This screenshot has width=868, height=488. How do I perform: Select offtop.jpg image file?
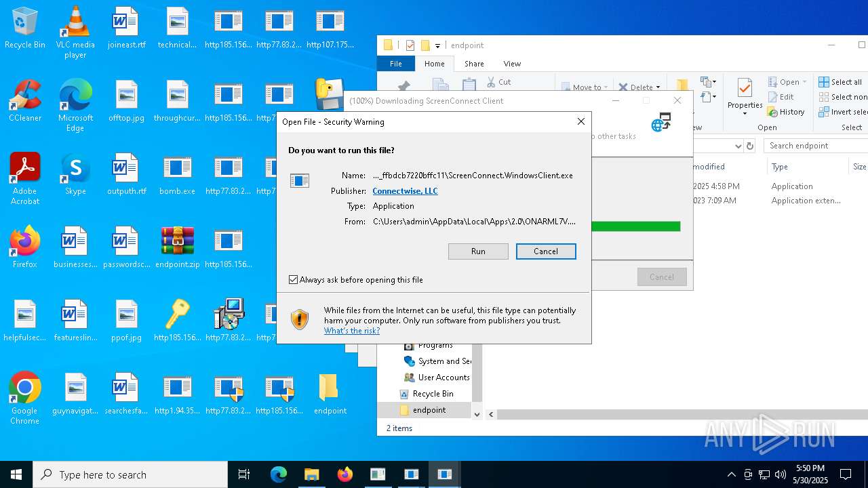point(126,100)
